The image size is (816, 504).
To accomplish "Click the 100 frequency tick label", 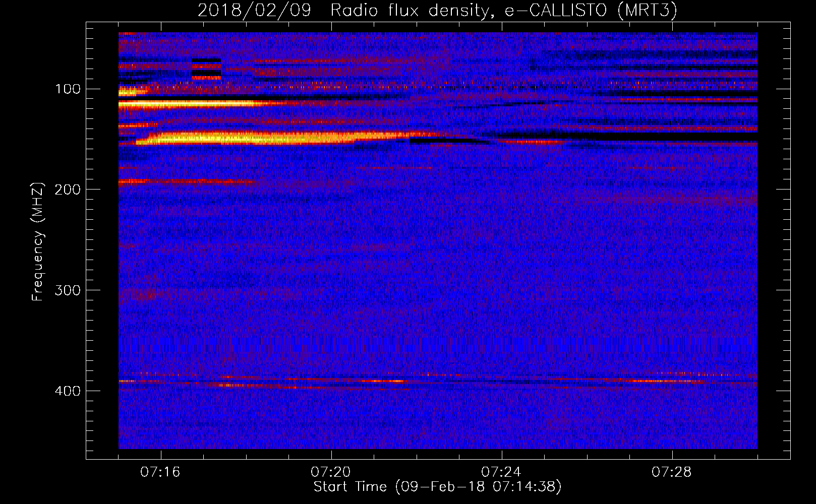I will tap(68, 89).
